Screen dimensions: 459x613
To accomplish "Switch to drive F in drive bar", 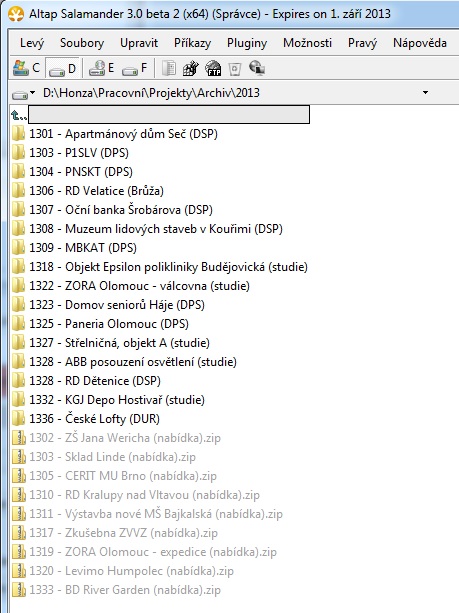I will point(135,68).
